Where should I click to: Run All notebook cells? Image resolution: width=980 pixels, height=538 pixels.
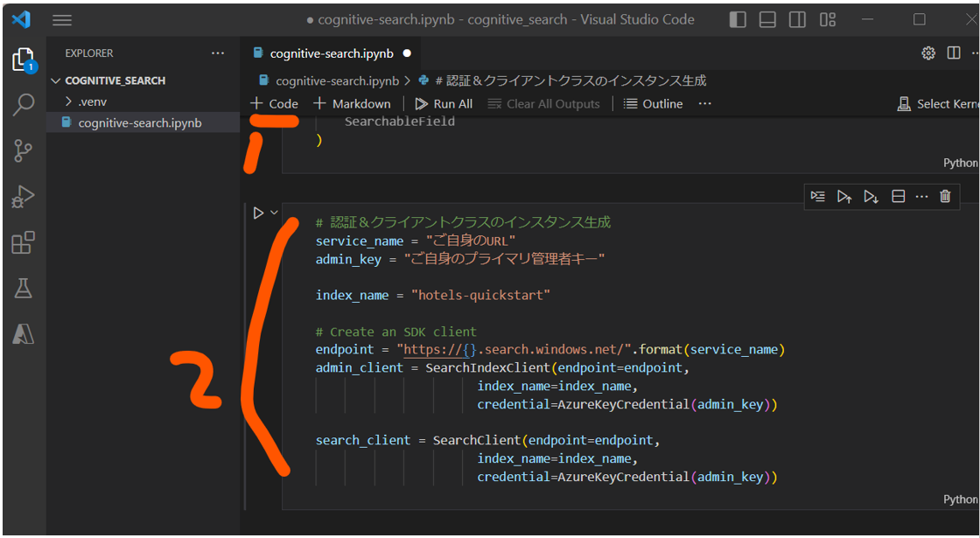(444, 104)
